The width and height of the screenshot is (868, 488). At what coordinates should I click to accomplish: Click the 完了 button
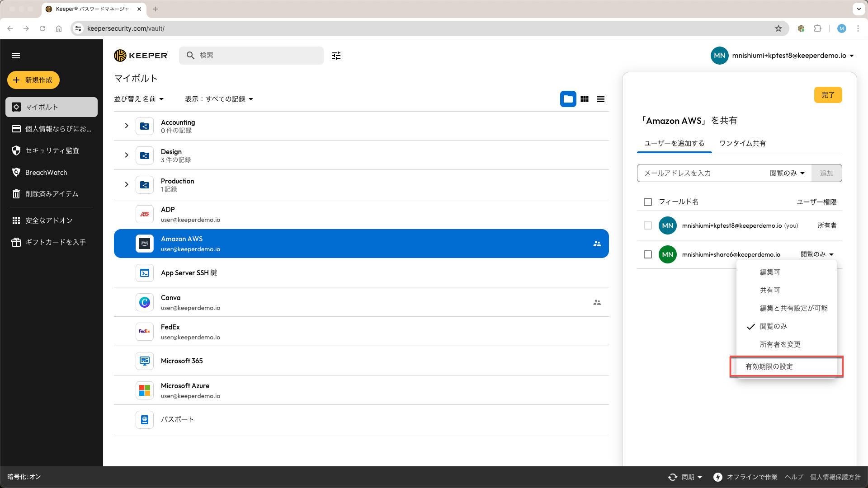point(828,95)
